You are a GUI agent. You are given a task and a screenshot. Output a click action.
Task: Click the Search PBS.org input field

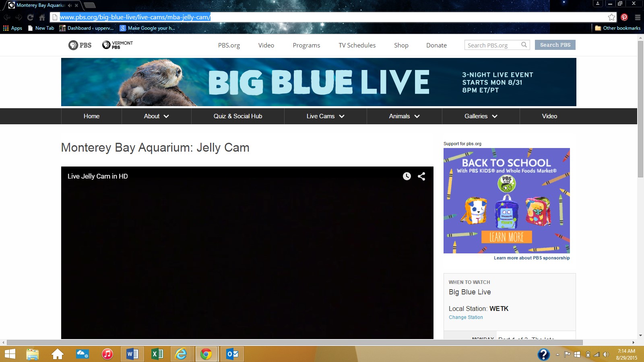[492, 45]
